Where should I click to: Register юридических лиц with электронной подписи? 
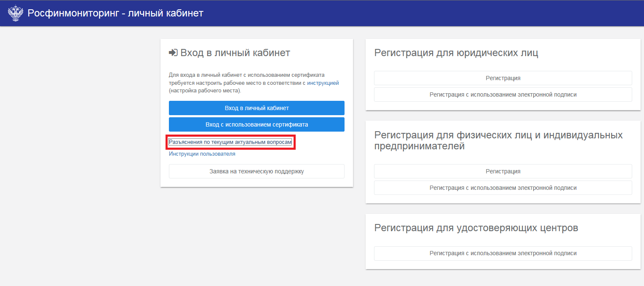503,94
